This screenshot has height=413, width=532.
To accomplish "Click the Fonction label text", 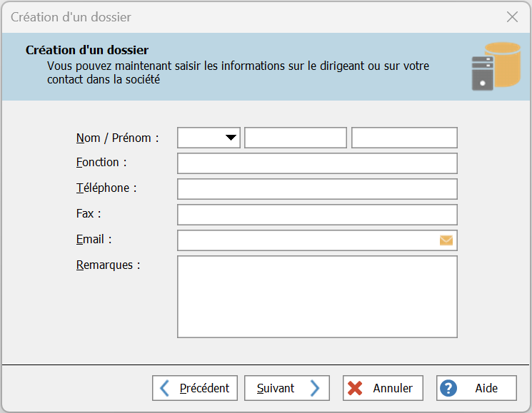I will 101,163.
